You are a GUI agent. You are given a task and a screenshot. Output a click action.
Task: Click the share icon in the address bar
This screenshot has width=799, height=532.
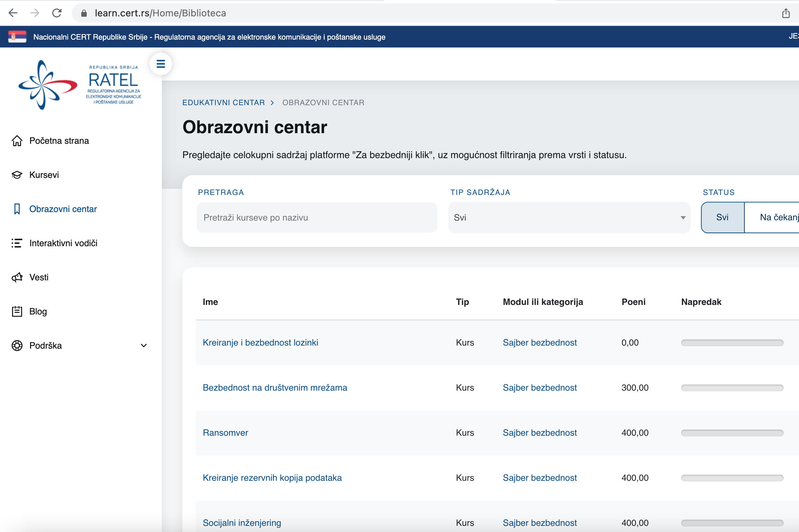(786, 13)
